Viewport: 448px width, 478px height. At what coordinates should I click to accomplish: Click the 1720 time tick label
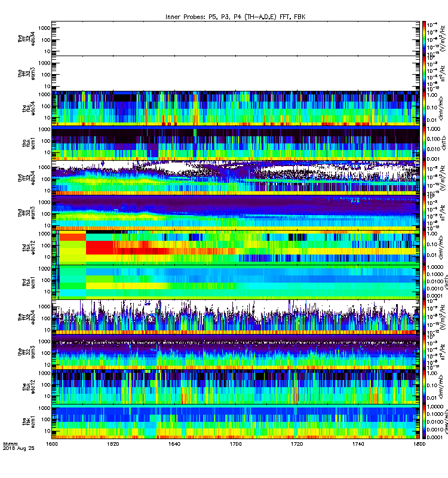[297, 444]
